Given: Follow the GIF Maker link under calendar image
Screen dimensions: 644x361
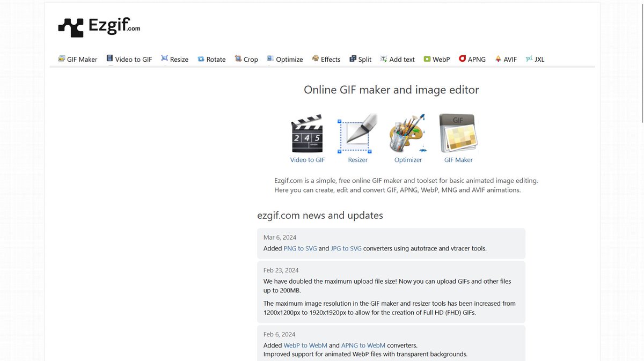Looking at the screenshot, I should click(x=458, y=160).
